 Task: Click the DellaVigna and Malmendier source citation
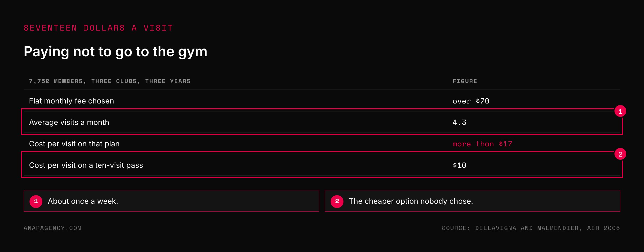531,228
